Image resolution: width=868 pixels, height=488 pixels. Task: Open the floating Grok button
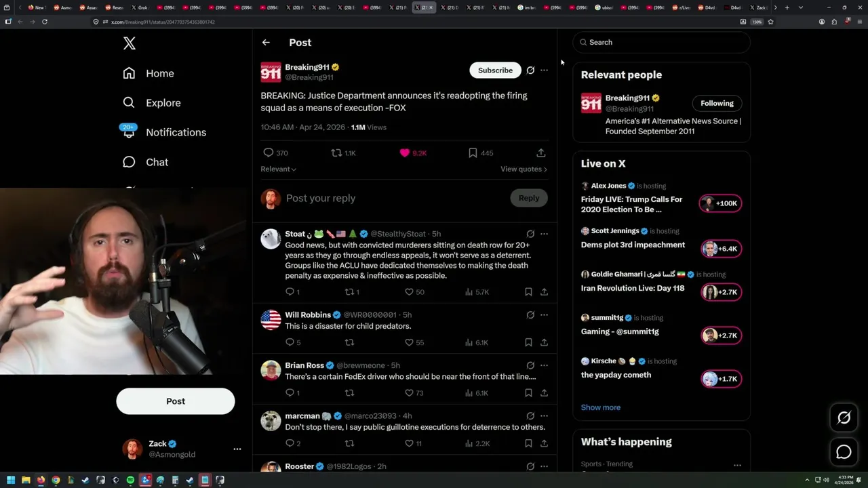click(844, 418)
